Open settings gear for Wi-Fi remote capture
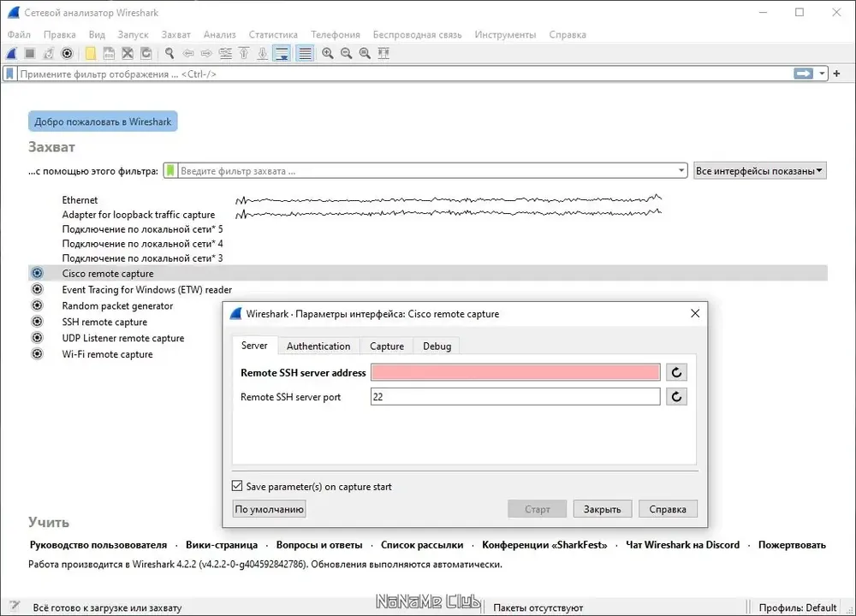This screenshot has height=616, width=856. [37, 353]
